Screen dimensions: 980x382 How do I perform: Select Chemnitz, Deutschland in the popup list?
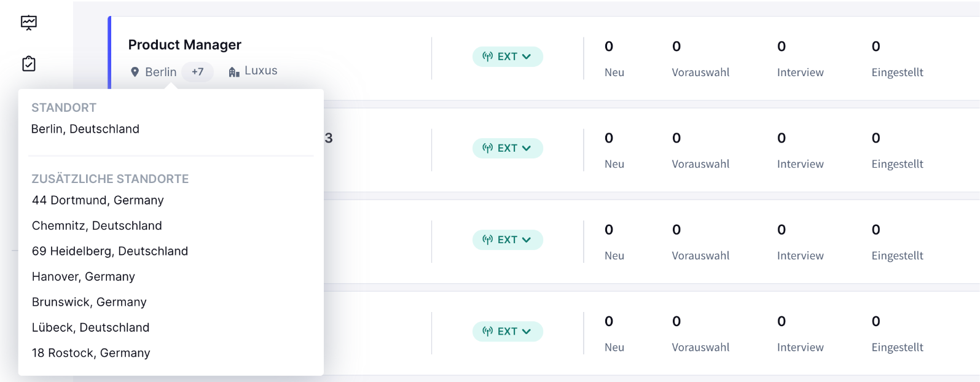(x=97, y=225)
